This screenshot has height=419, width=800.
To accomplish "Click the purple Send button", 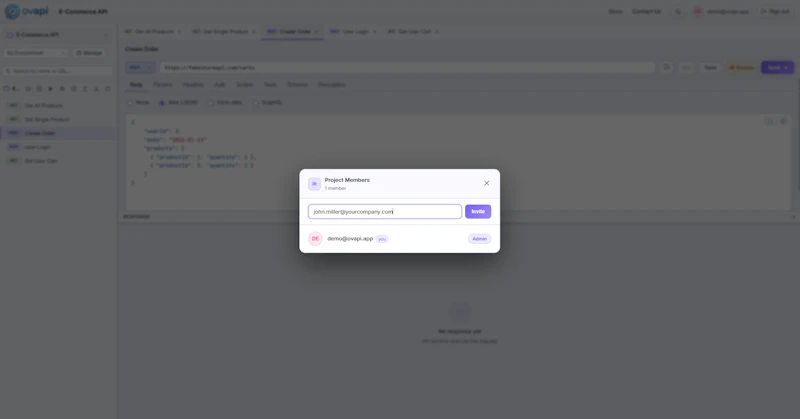I will tap(777, 67).
